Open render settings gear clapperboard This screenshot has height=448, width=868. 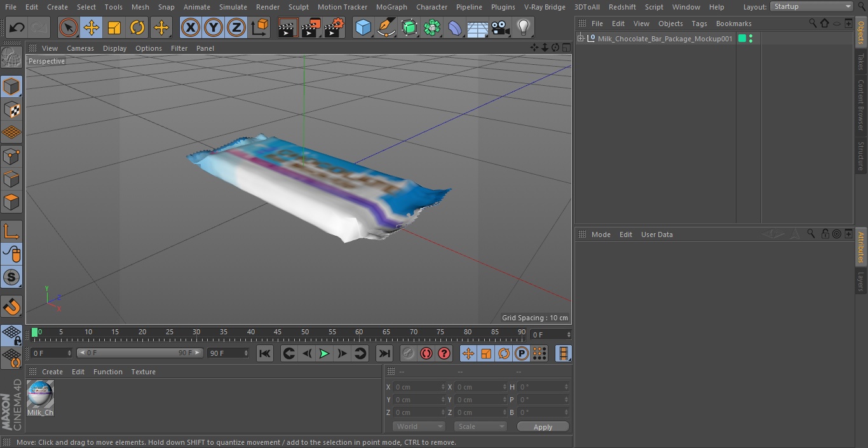(x=334, y=27)
